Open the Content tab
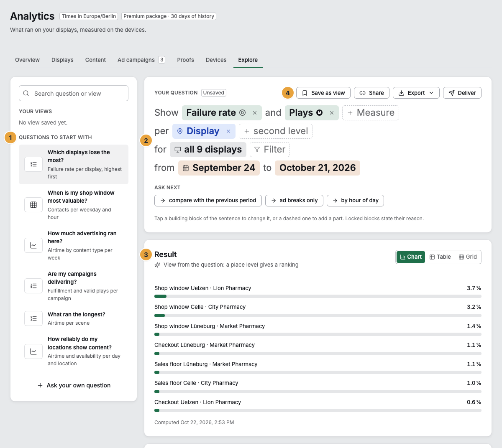502x448 pixels. 95,60
